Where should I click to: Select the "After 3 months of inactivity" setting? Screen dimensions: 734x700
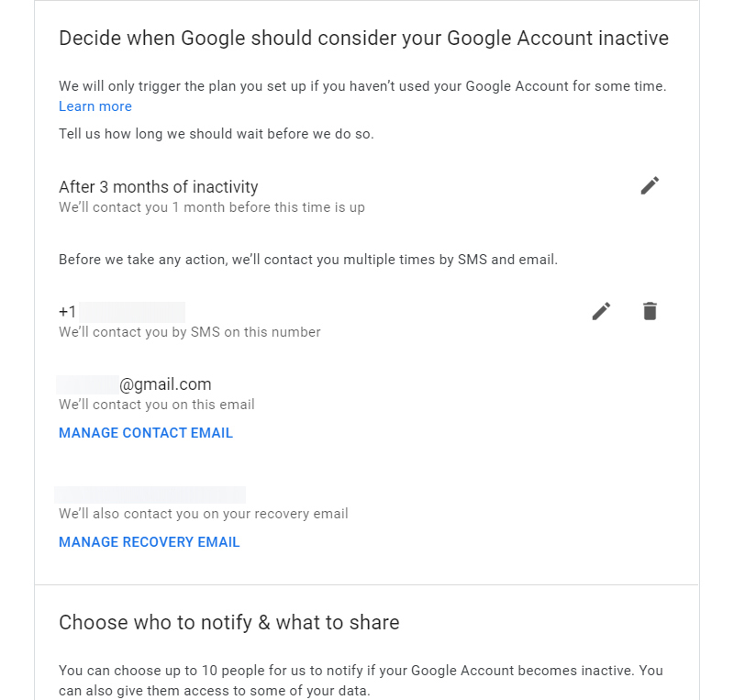point(159,187)
